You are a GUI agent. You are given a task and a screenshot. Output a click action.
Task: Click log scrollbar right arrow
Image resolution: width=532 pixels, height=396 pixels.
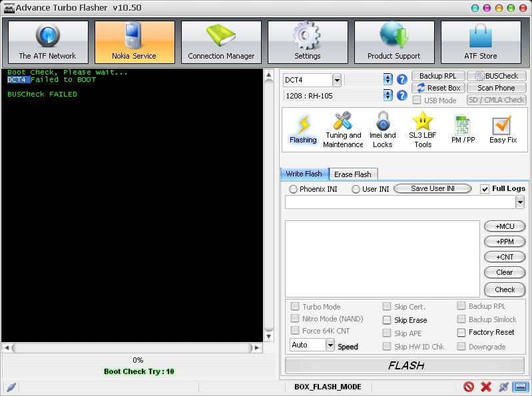257,347
